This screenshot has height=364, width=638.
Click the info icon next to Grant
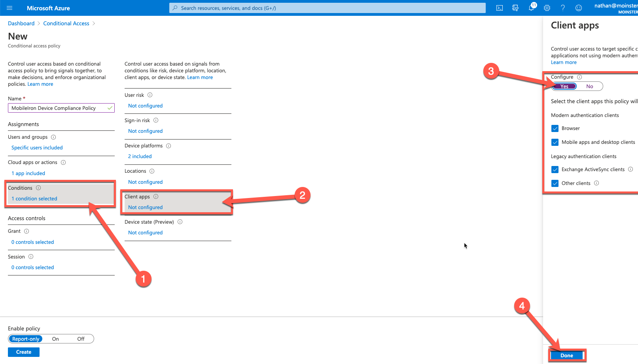[x=27, y=231]
